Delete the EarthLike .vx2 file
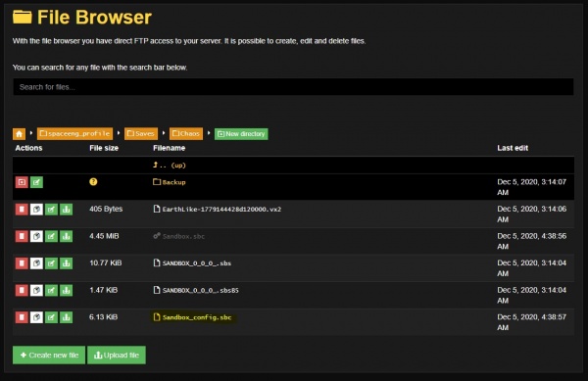The height and width of the screenshot is (381, 588). [x=22, y=209]
